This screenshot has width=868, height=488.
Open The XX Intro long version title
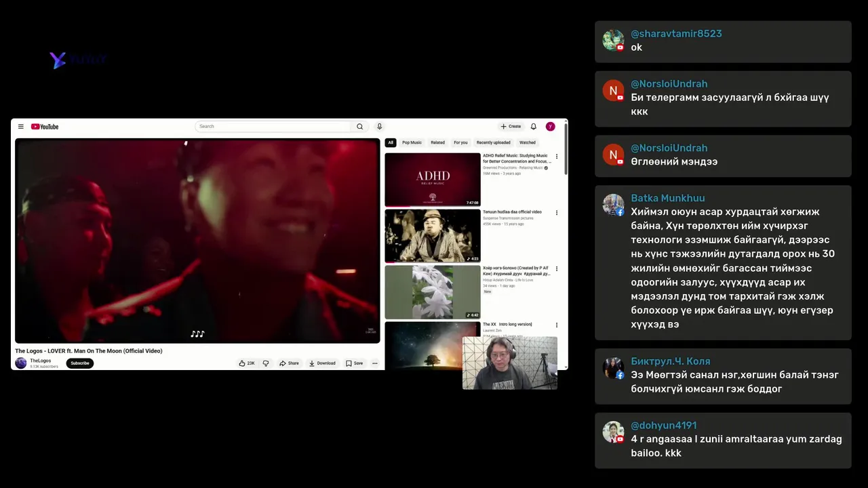tap(507, 325)
